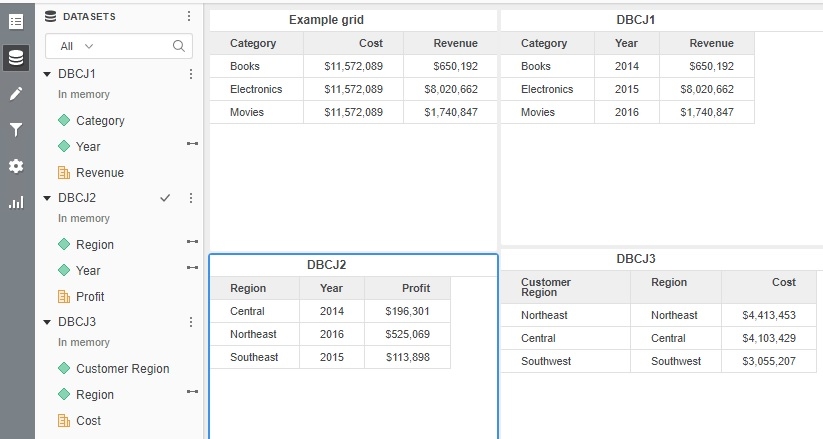This screenshot has height=439, width=823.
Task: Toggle the DBCJ2 primary dataset checkmark
Action: [x=166, y=198]
